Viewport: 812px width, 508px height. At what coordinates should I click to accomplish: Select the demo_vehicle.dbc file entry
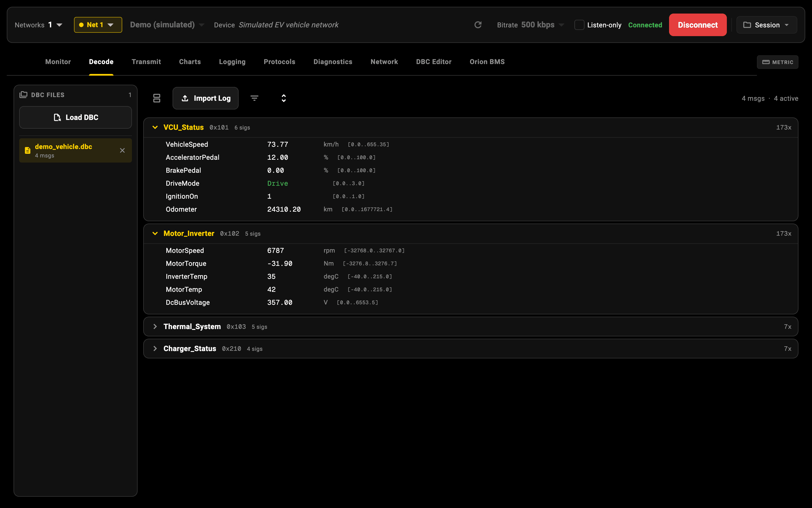[x=76, y=150]
